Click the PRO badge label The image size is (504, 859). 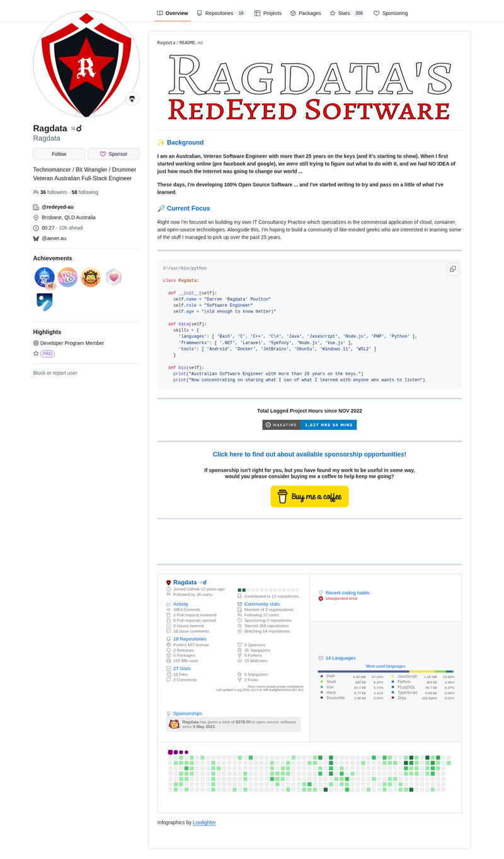[48, 354]
